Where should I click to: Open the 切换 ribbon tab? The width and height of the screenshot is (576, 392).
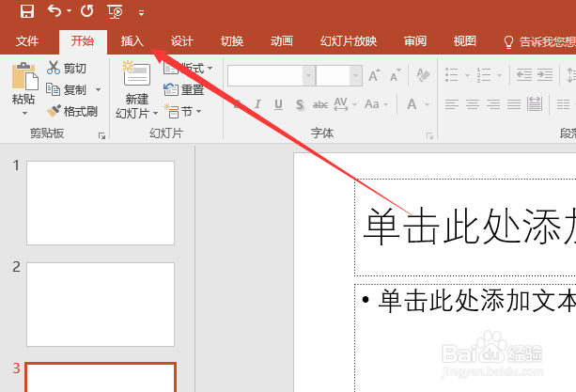coord(232,41)
